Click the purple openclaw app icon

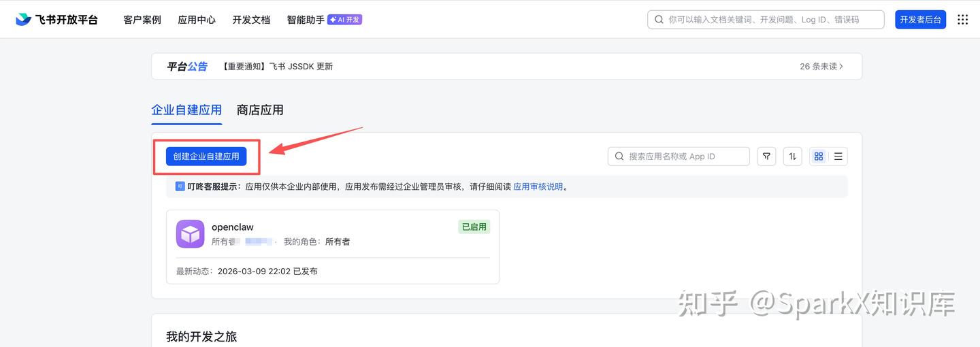191,234
